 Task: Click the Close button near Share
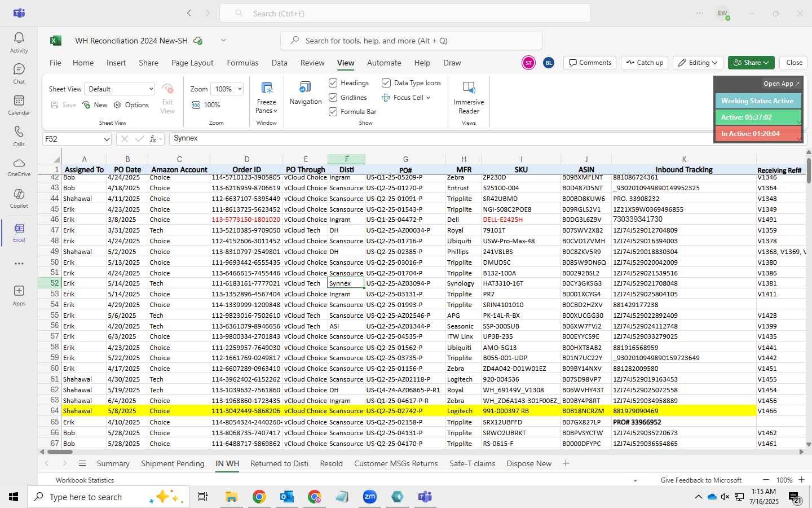tap(794, 63)
